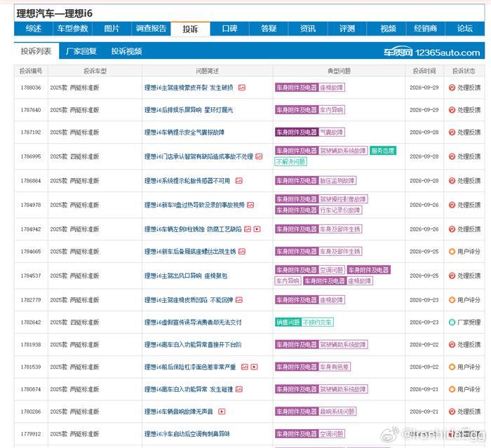Switch to 车型参数 tab
This screenshot has height=448, width=491.
click(73, 29)
